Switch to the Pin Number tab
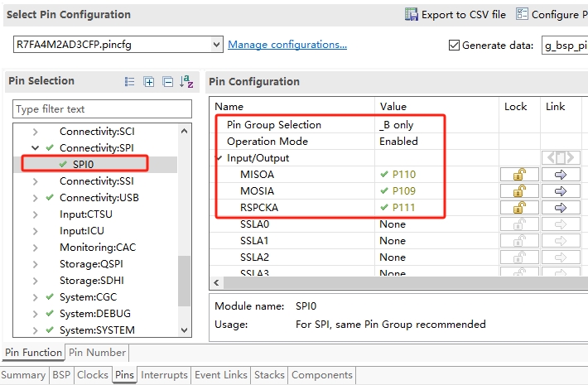Image resolution: width=588 pixels, height=385 pixels. coord(97,353)
